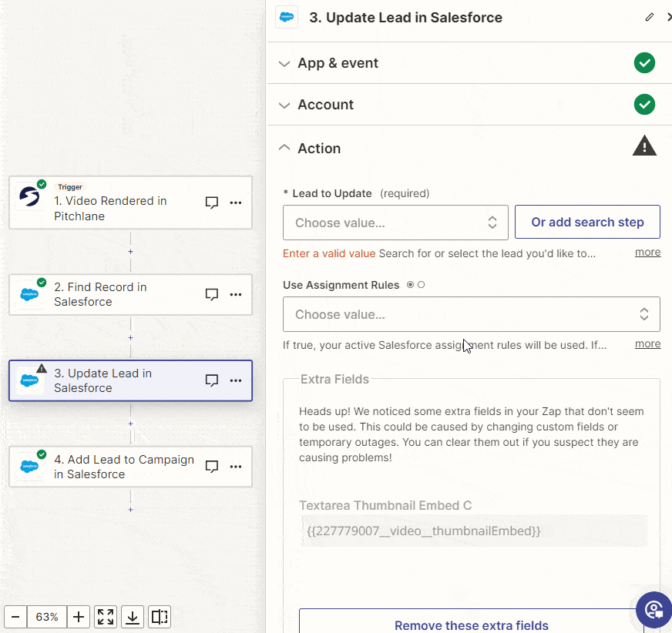Click green checkmark beside App & event
Image resolution: width=672 pixels, height=633 pixels.
644,63
